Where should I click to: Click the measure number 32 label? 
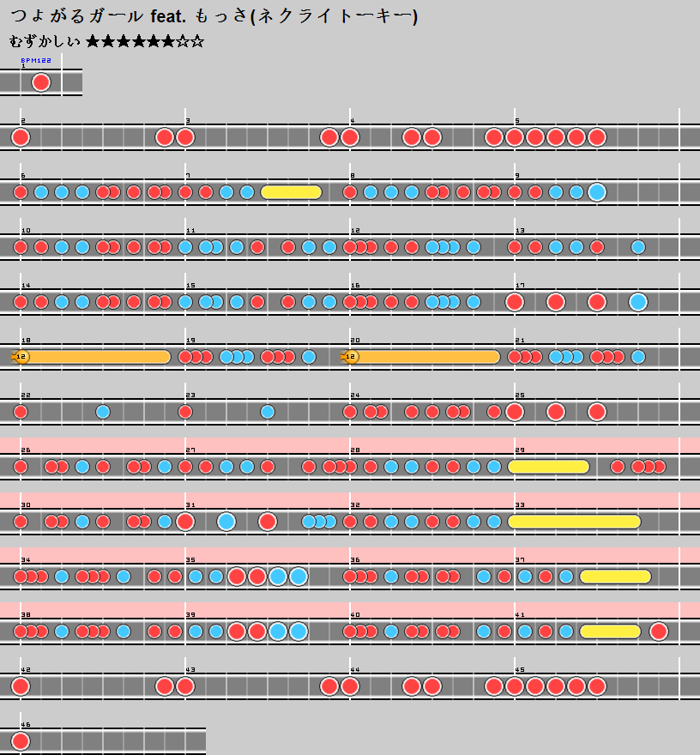[x=355, y=505]
